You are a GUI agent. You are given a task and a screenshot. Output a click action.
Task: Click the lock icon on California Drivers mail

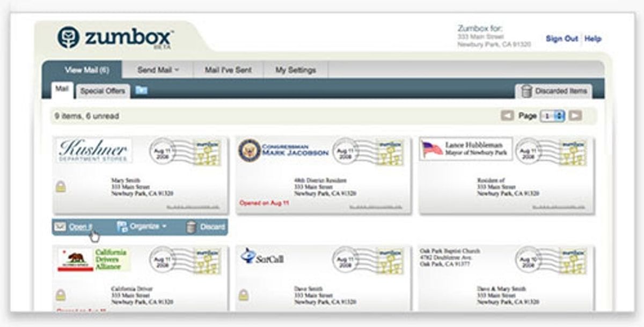61,294
